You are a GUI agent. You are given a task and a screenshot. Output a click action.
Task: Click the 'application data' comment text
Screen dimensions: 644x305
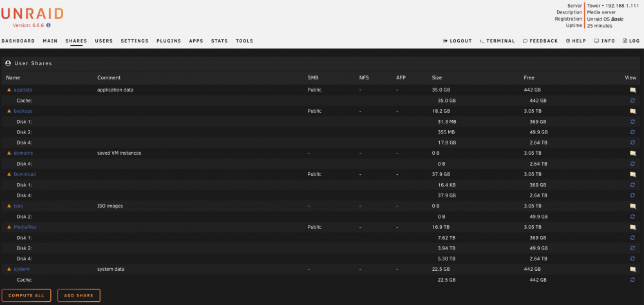point(115,90)
